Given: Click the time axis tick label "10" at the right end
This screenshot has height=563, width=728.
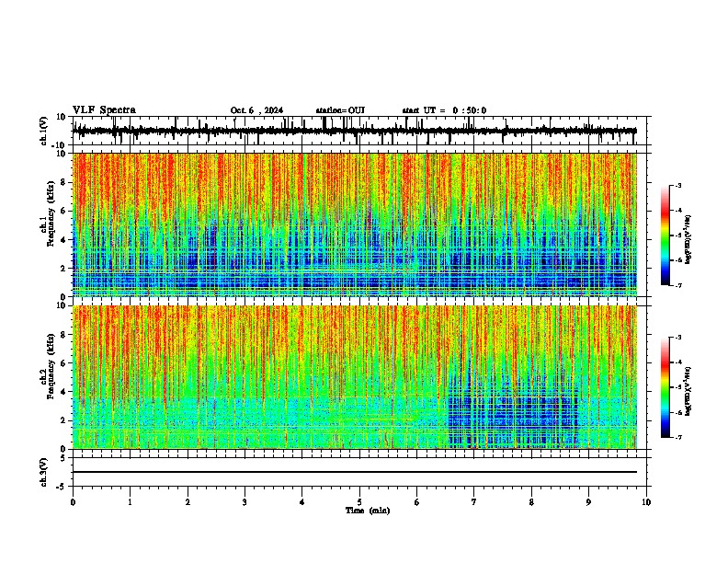Looking at the screenshot, I should point(646,502).
